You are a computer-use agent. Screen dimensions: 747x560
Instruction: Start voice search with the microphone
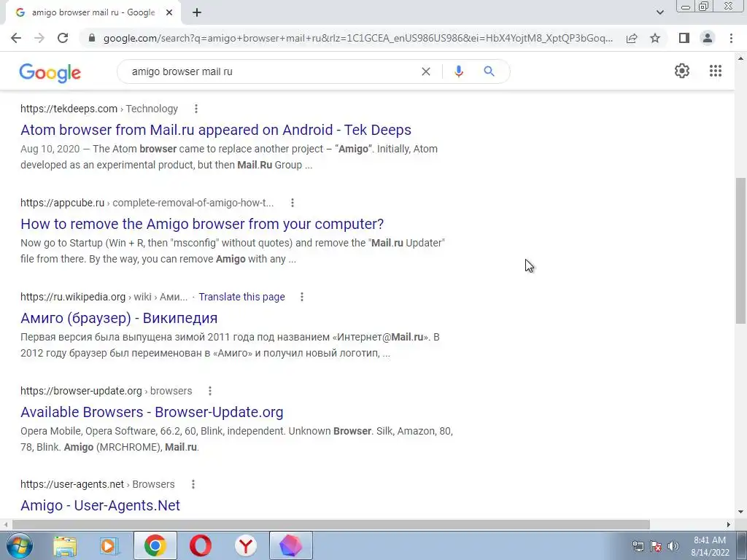click(459, 71)
